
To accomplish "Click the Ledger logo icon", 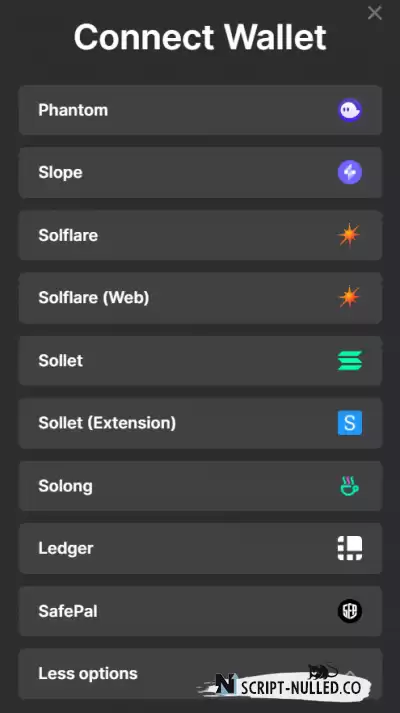I will click(350, 548).
